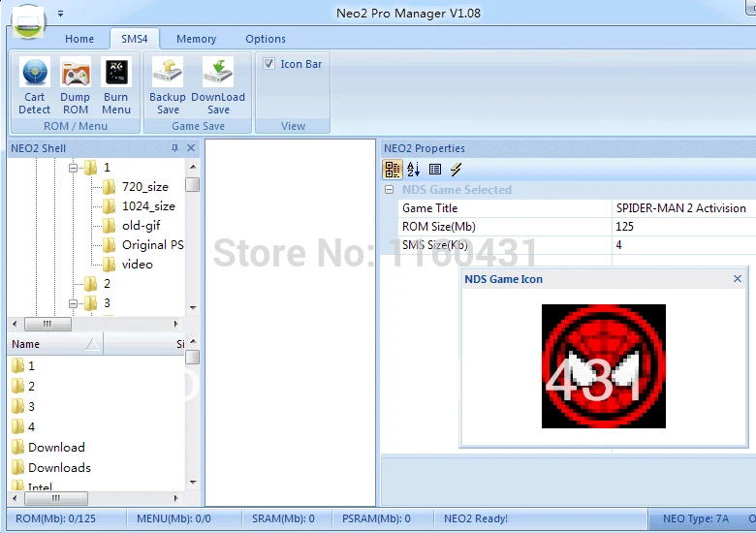This screenshot has width=756, height=533.
Task: Pin the NEO2 Shell panel
Action: [x=175, y=148]
